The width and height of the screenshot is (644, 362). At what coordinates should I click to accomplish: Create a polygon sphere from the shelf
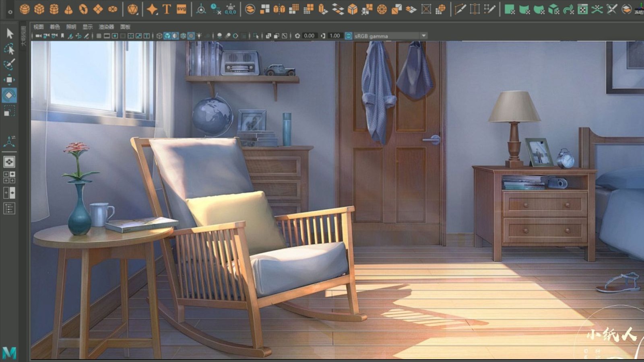coord(25,9)
